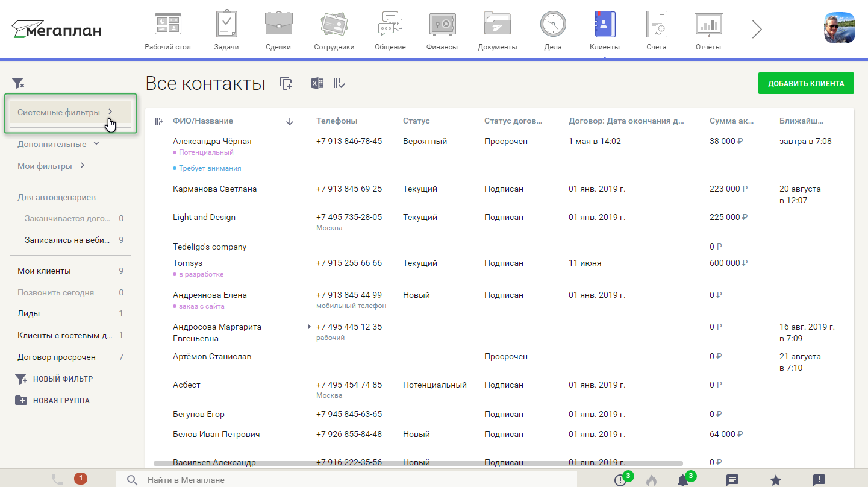Expand phone numbers for Андросова Маргарита
The height and width of the screenshot is (487, 868).
coord(309,327)
